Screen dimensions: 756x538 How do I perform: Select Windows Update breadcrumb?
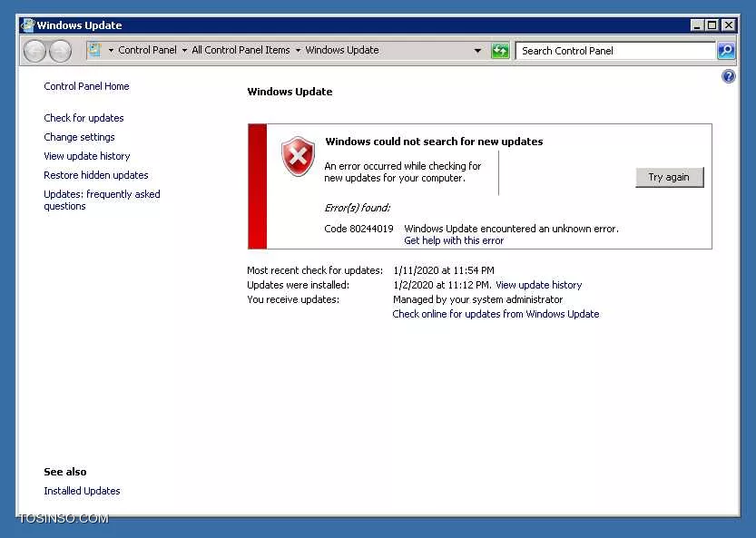tap(342, 50)
